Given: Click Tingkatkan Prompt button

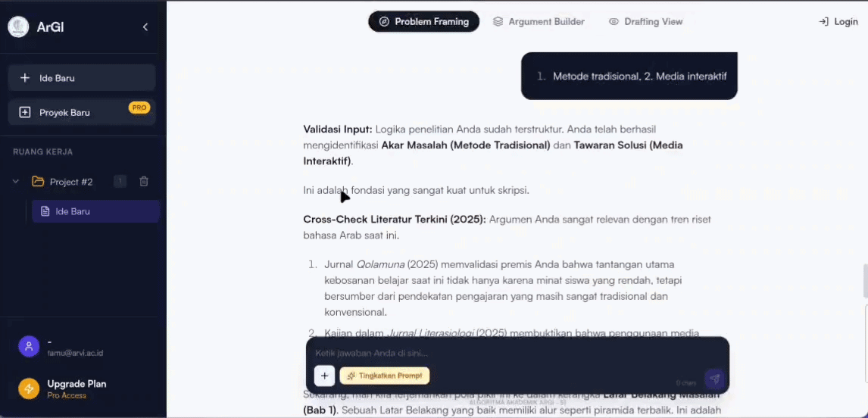Looking at the screenshot, I should [x=385, y=376].
